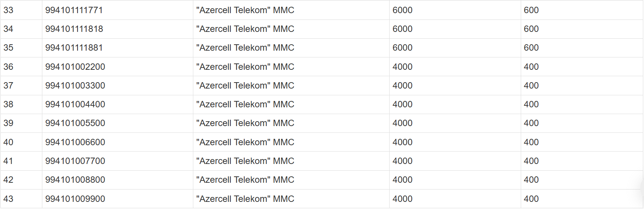Select the number 994101111818 cell
Image resolution: width=644 pixels, height=209 pixels.
(74, 29)
